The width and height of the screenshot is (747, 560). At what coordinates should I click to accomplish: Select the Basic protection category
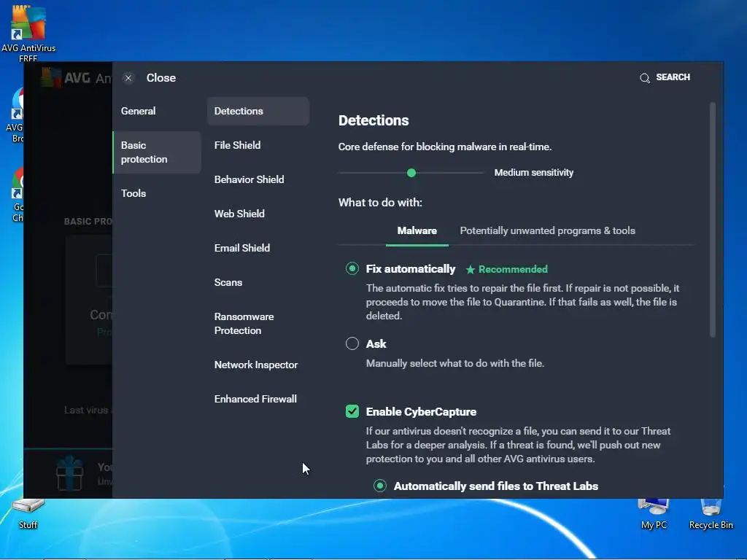[157, 152]
